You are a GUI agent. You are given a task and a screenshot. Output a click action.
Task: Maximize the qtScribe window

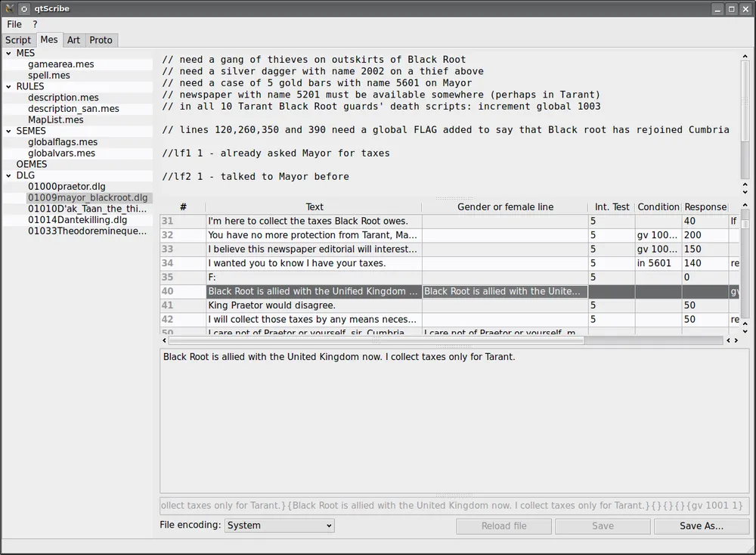click(x=731, y=9)
